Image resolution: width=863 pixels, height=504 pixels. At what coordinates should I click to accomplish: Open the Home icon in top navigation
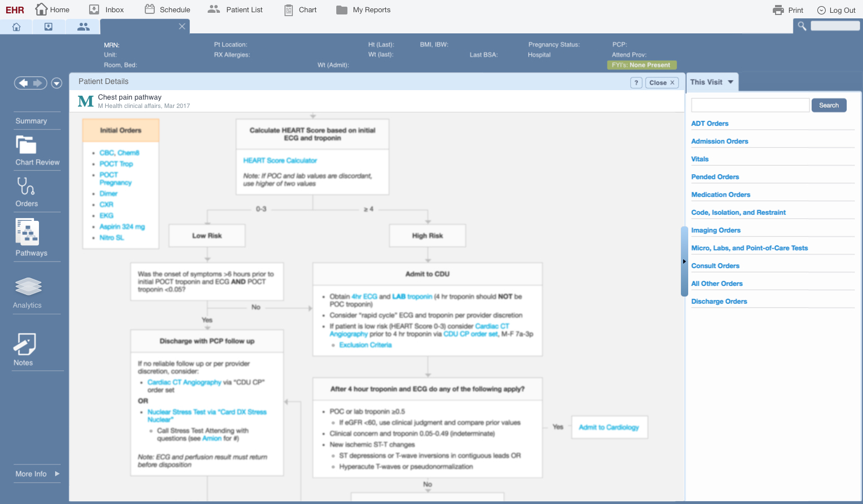coord(41,9)
